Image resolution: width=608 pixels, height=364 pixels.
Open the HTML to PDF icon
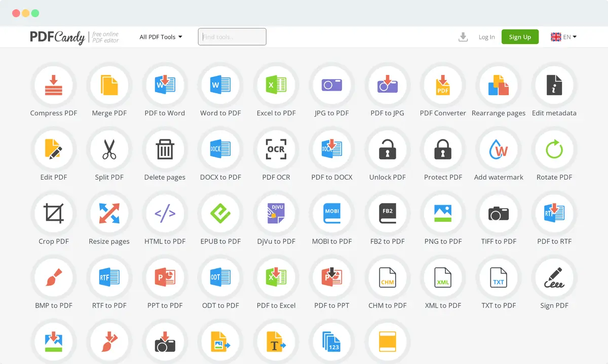[x=165, y=213]
